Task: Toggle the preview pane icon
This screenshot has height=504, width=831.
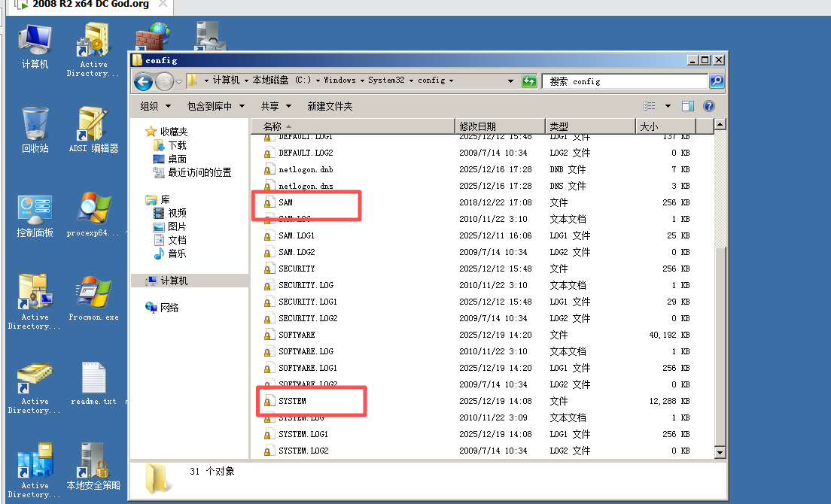Action: point(688,106)
